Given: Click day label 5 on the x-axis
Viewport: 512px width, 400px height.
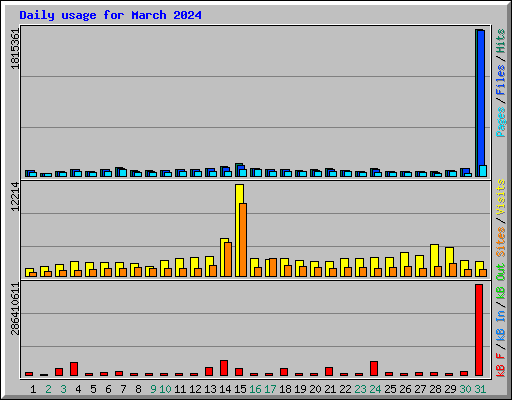Looking at the screenshot, I should point(93,389).
